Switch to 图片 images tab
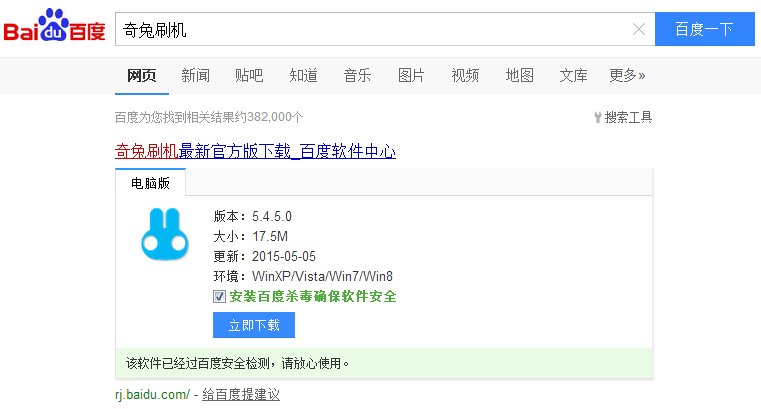761x409 pixels. [x=411, y=75]
